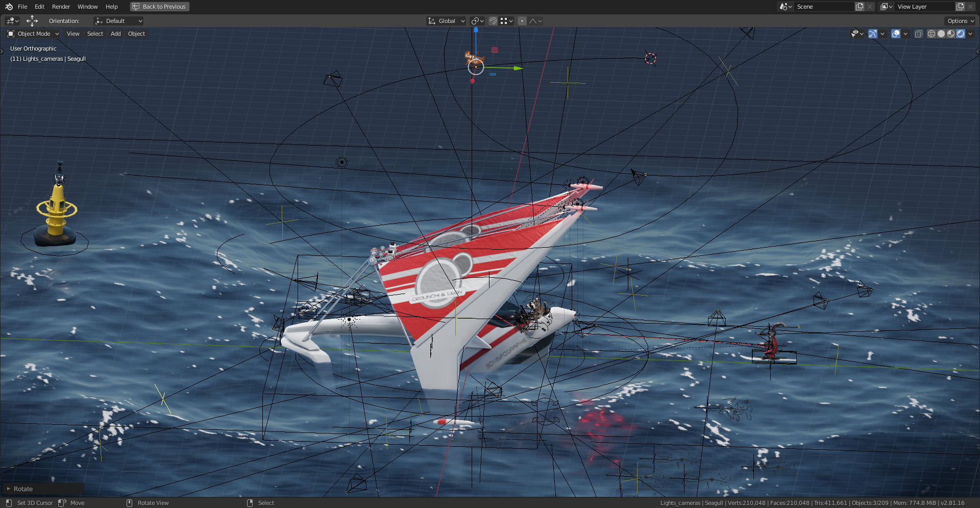Open the Object Mode dropdown
The image size is (980, 508).
coord(33,34)
